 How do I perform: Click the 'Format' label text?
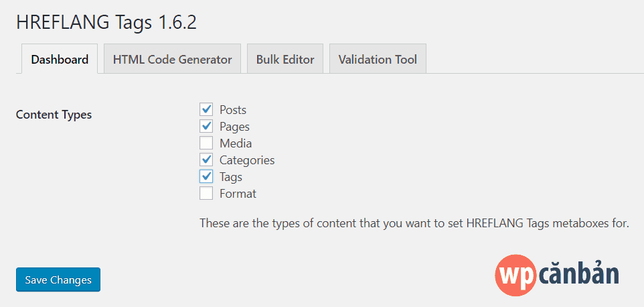tap(238, 194)
